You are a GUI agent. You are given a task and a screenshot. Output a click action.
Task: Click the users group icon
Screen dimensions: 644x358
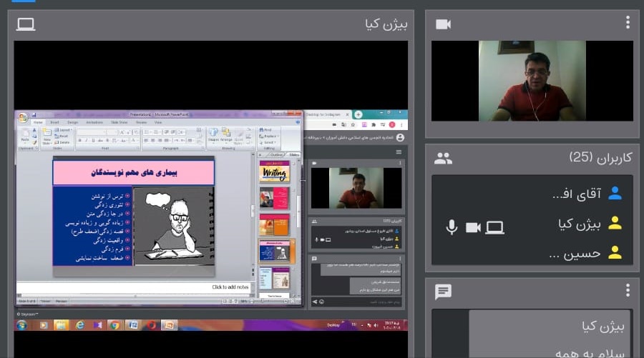tap(444, 158)
